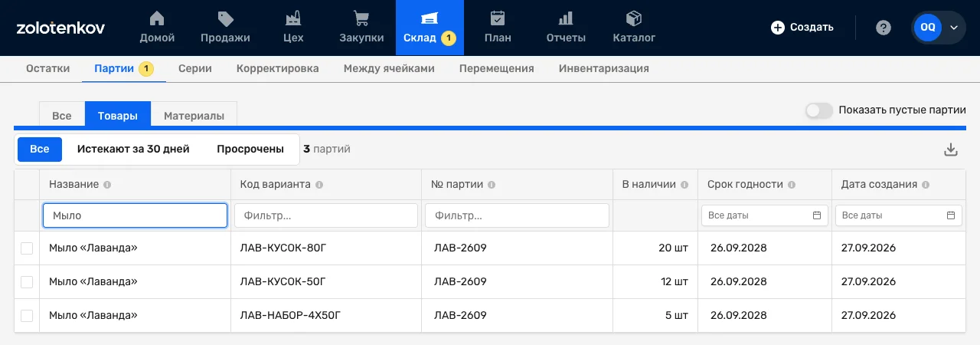The height and width of the screenshot is (345, 980).
Task: Click Истекают за 30 дней filter
Action: point(133,149)
